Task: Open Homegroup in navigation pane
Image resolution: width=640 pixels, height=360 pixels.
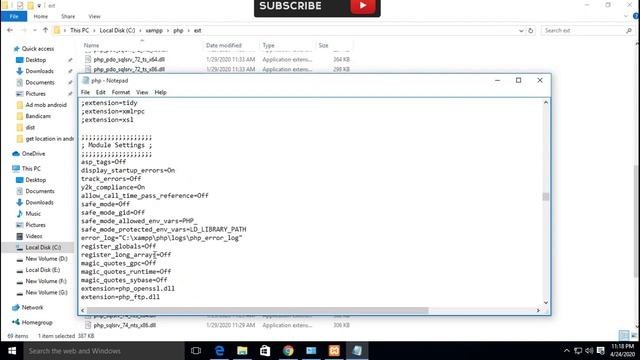Action: point(37,322)
